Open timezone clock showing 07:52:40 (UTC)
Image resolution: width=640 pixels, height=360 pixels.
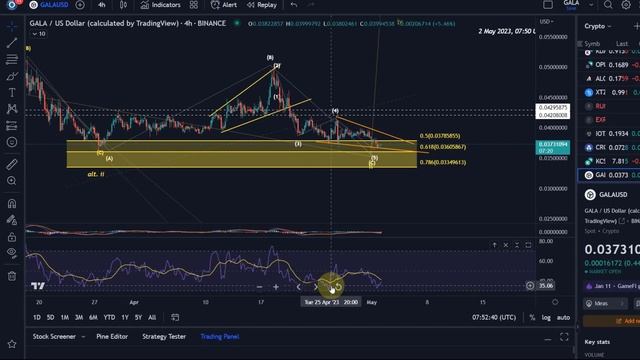coord(494,317)
